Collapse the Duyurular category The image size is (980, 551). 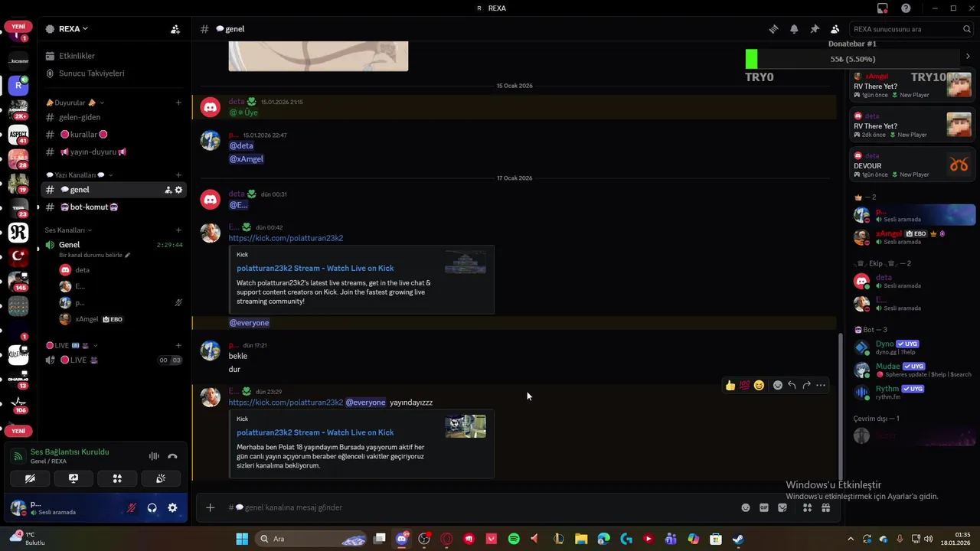(x=75, y=103)
